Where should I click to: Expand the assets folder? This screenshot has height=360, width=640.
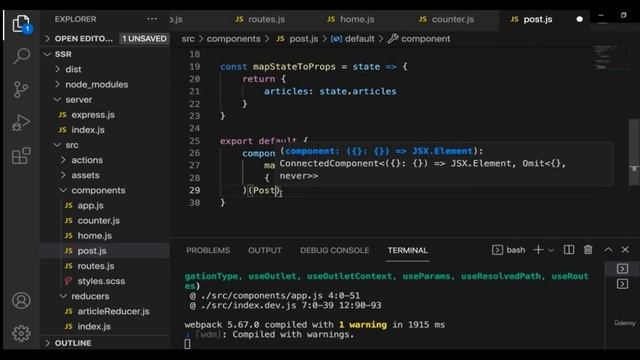click(63, 175)
